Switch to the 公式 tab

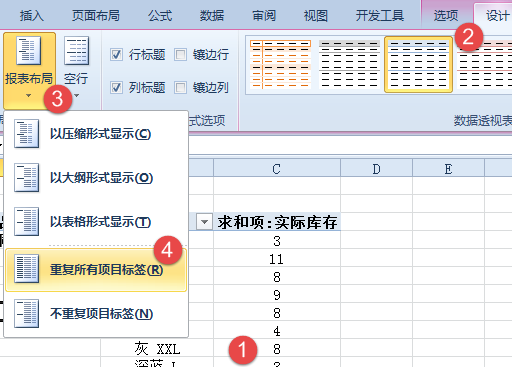tap(160, 16)
